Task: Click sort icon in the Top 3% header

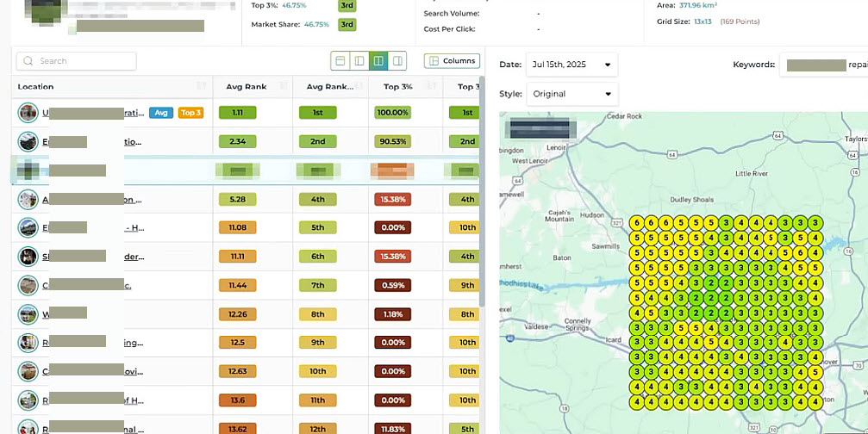Action: point(433,86)
